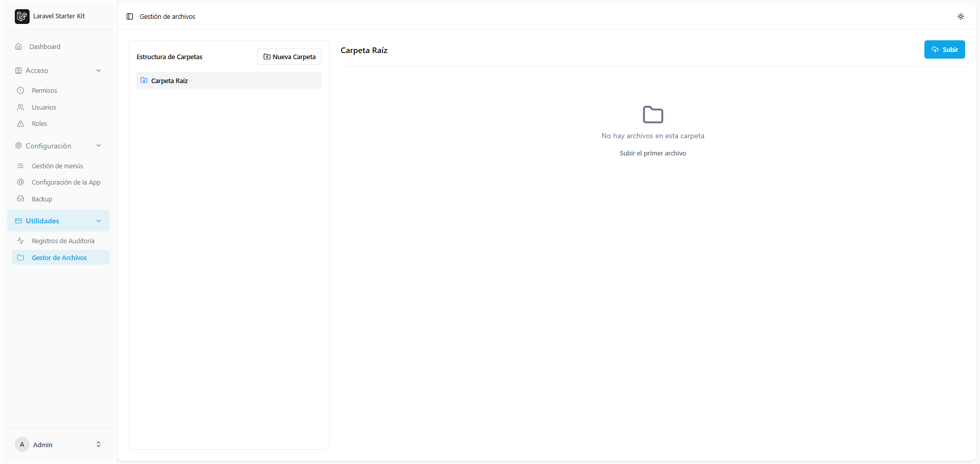Open the Gestión de menús list icon

[20, 166]
